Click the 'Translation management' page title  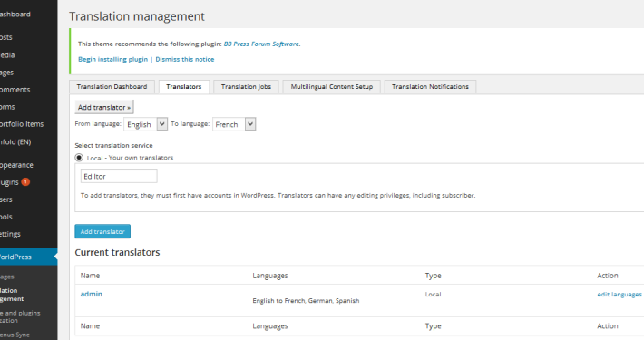click(137, 16)
